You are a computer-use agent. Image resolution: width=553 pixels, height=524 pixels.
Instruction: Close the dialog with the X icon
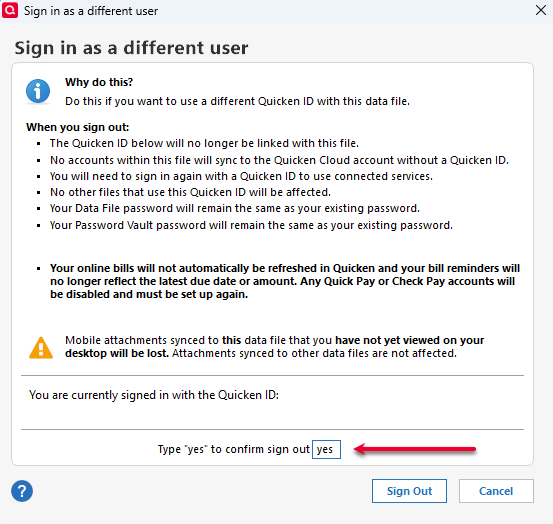(x=541, y=10)
